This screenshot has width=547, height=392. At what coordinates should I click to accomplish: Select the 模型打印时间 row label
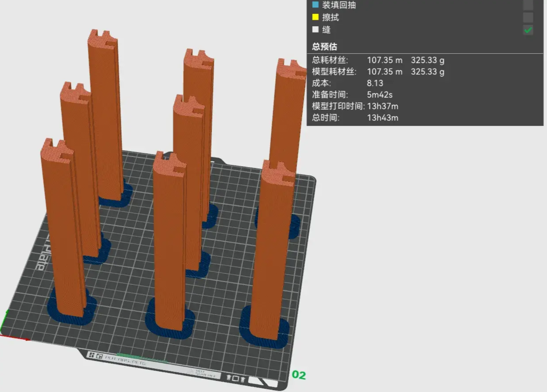338,106
